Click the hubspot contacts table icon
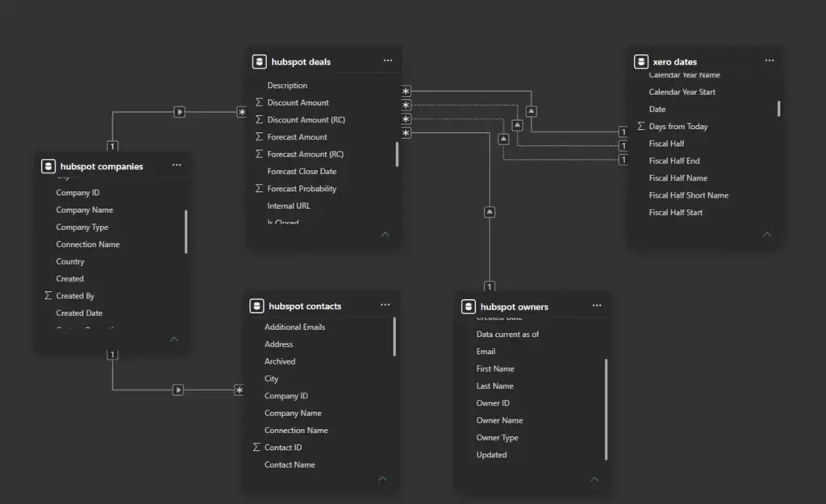This screenshot has width=826, height=504. point(257,306)
